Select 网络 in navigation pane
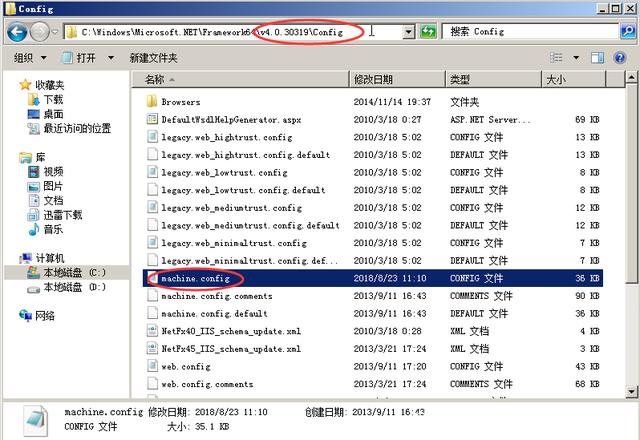The height and width of the screenshot is (440, 640). 37,316
